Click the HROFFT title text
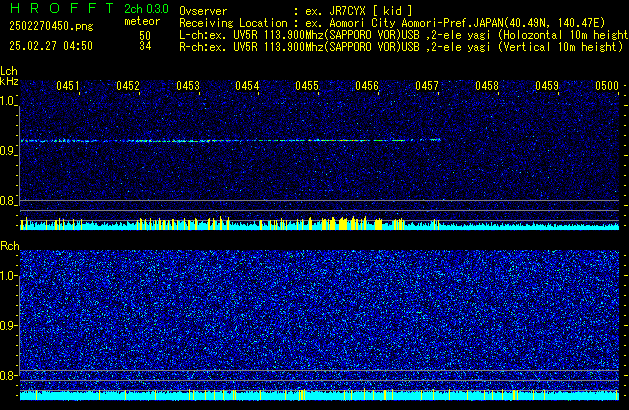The image size is (629, 410). click(x=62, y=8)
